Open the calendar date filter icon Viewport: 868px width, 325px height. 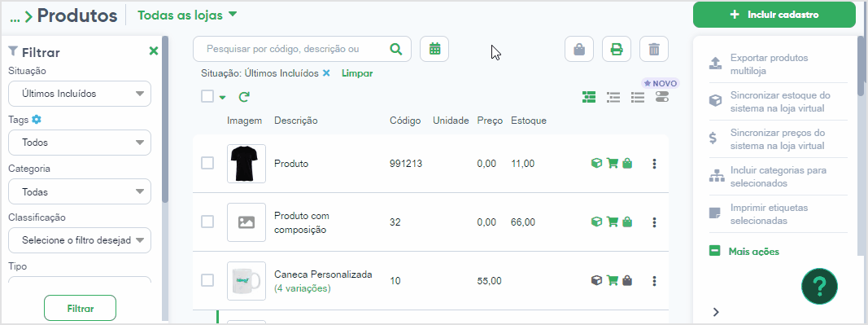pyautogui.click(x=434, y=49)
